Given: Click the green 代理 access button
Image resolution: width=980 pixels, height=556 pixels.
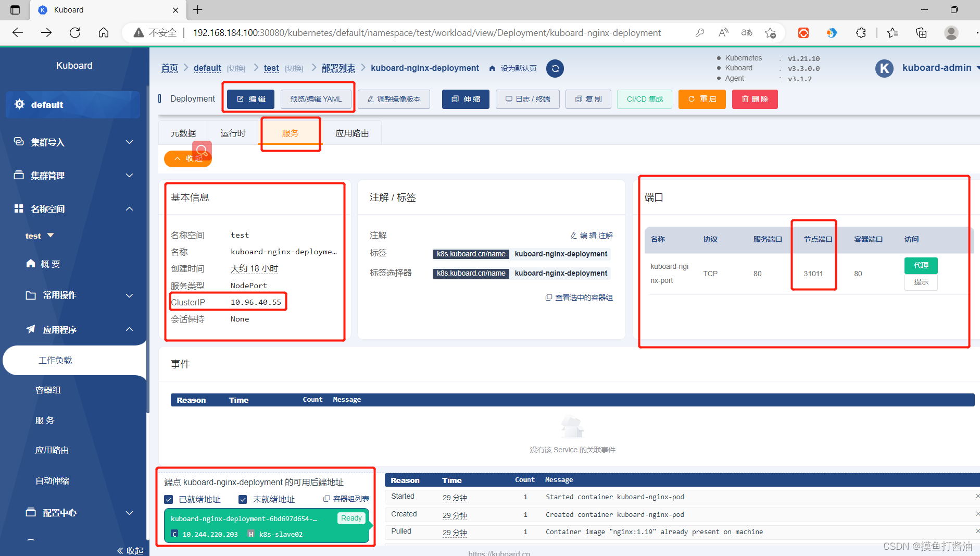Looking at the screenshot, I should tap(921, 265).
